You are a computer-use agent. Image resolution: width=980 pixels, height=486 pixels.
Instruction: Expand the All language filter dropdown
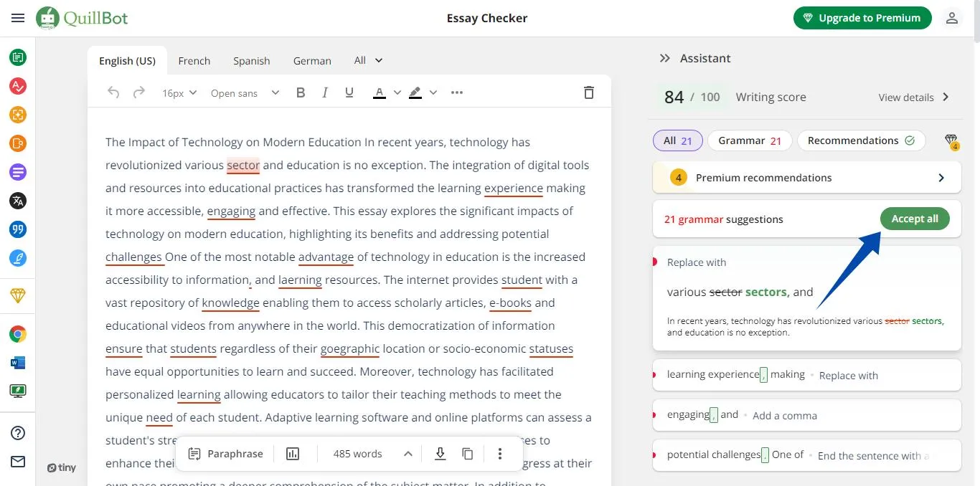[367, 60]
